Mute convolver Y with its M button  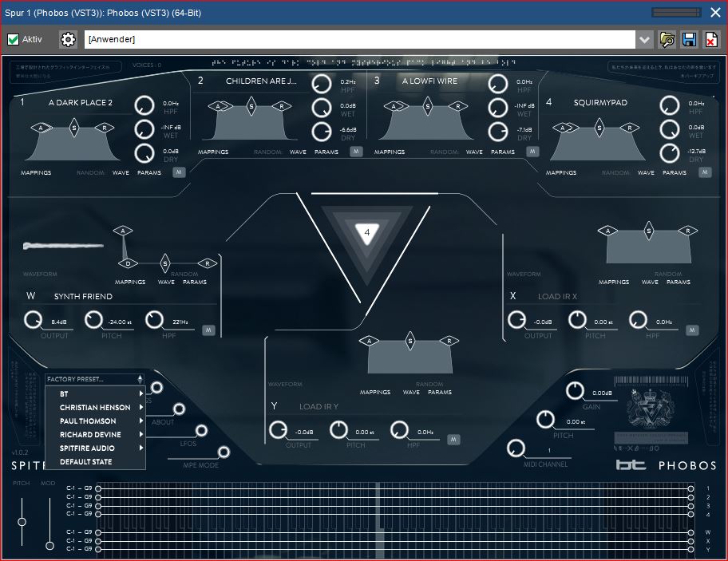point(453,440)
